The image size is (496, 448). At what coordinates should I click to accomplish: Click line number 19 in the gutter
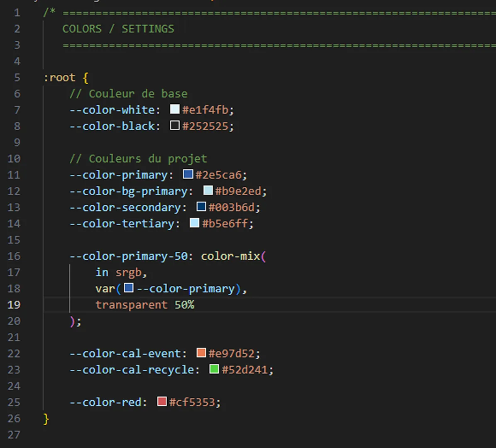[14, 305]
